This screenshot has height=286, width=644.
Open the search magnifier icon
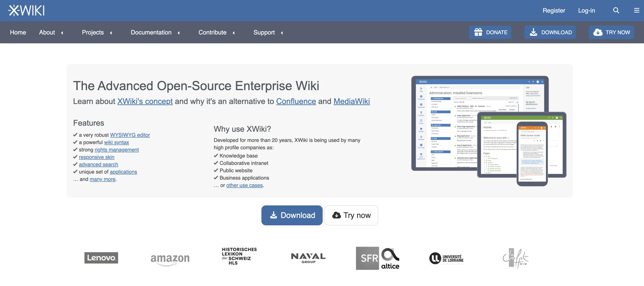coord(616,11)
